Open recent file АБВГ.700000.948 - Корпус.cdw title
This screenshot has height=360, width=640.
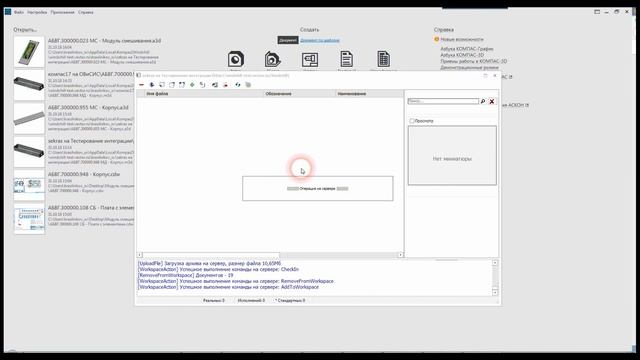pyautogui.click(x=84, y=174)
